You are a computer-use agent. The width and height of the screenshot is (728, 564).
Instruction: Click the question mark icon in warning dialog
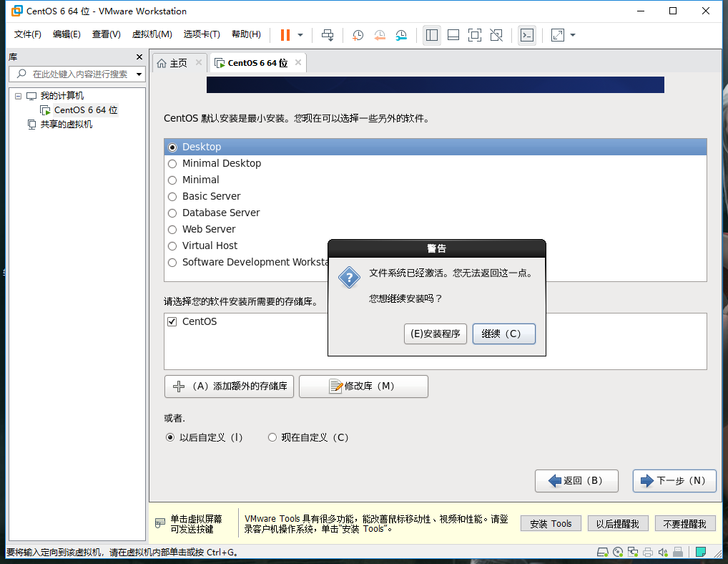pos(349,278)
